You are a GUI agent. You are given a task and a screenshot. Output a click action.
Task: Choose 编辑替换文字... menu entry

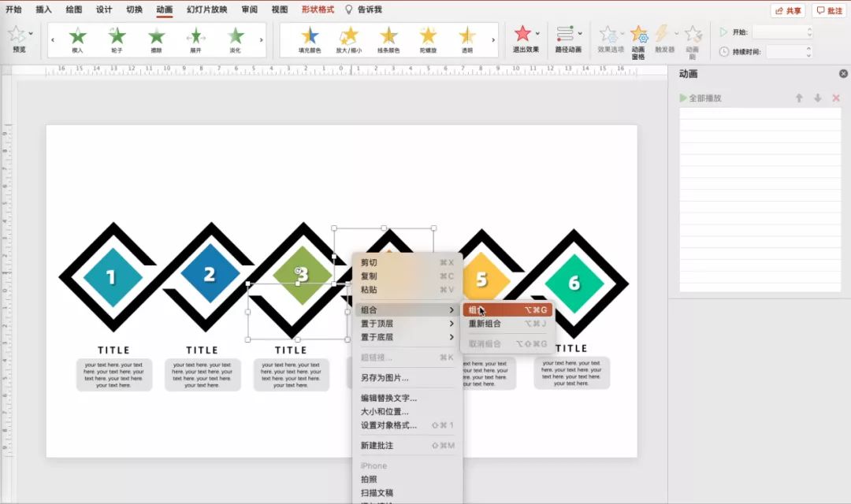(x=407, y=398)
